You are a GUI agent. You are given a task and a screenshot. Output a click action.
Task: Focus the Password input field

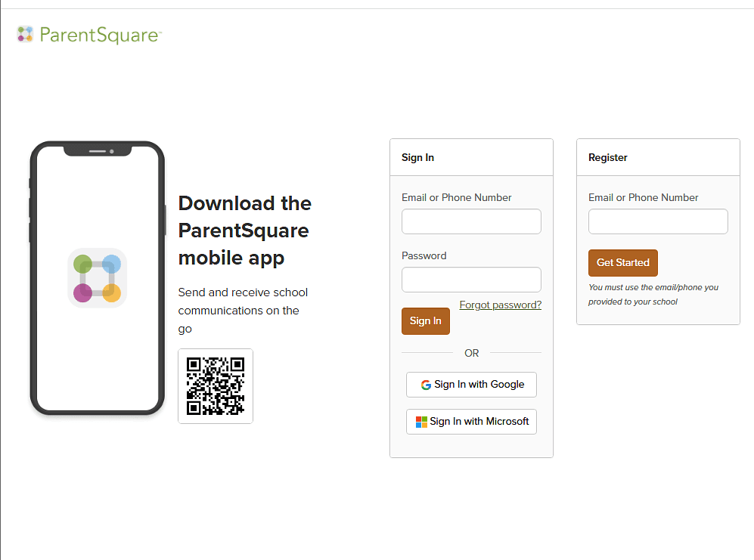pyautogui.click(x=471, y=280)
